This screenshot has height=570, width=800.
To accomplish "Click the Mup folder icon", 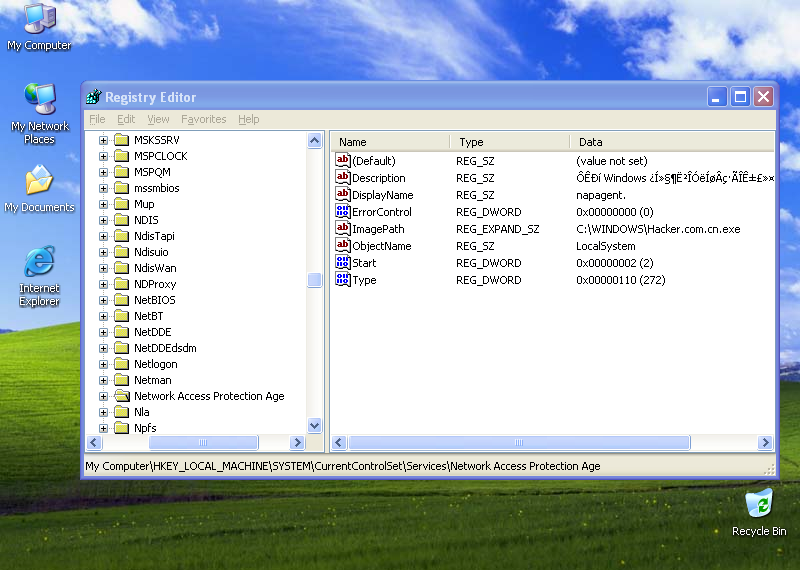I will tap(121, 204).
